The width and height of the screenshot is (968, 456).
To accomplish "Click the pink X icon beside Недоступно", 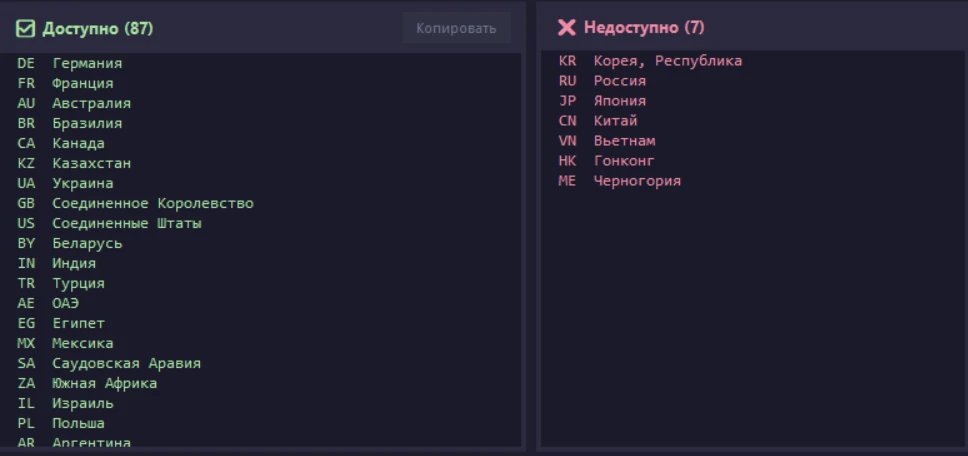I will point(566,27).
